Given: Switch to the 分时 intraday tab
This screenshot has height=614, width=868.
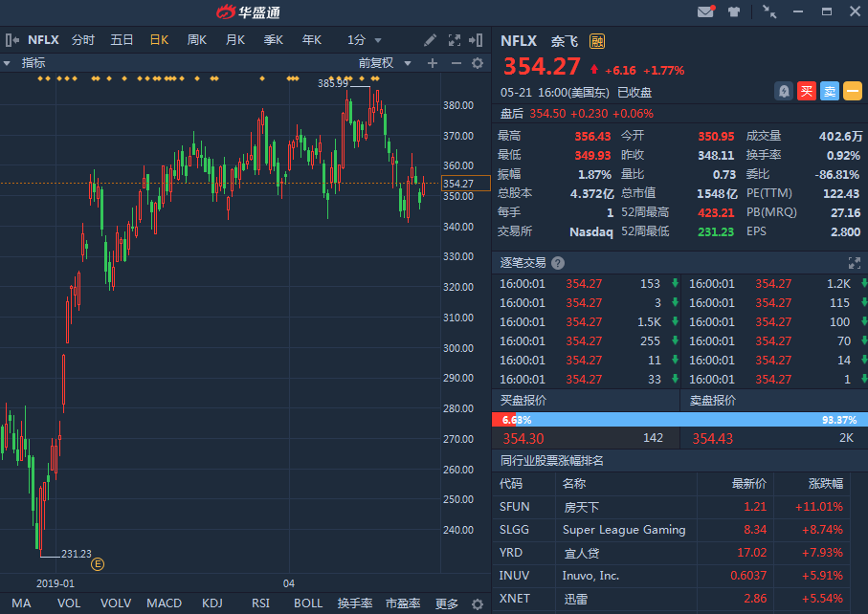Looking at the screenshot, I should coord(83,40).
